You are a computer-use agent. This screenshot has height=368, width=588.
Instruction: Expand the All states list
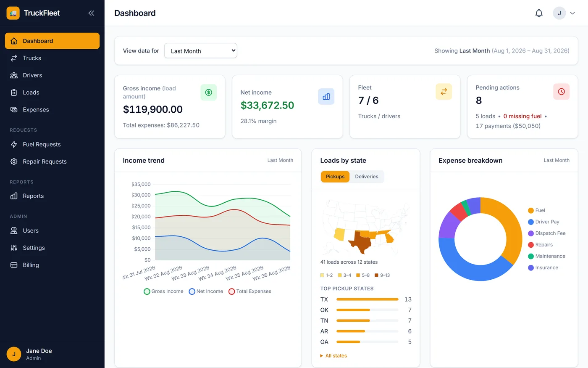333,356
